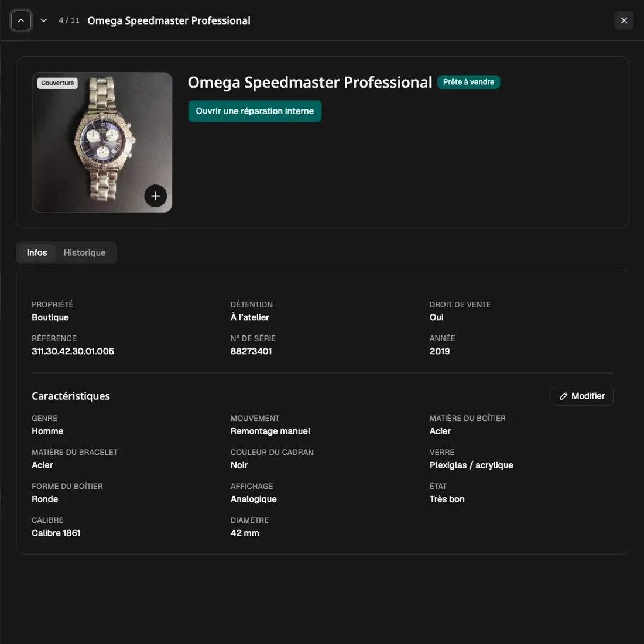Click the Oui droit de vente value
Viewport: 644px width, 644px height.
[x=436, y=317]
